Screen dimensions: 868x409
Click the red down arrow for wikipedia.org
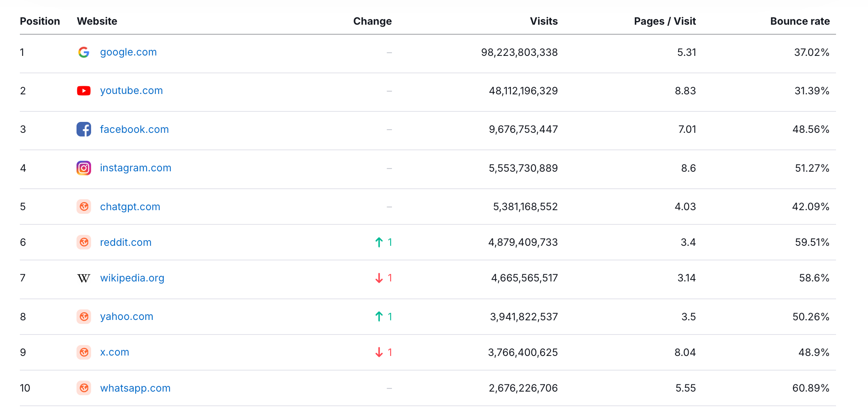(379, 278)
